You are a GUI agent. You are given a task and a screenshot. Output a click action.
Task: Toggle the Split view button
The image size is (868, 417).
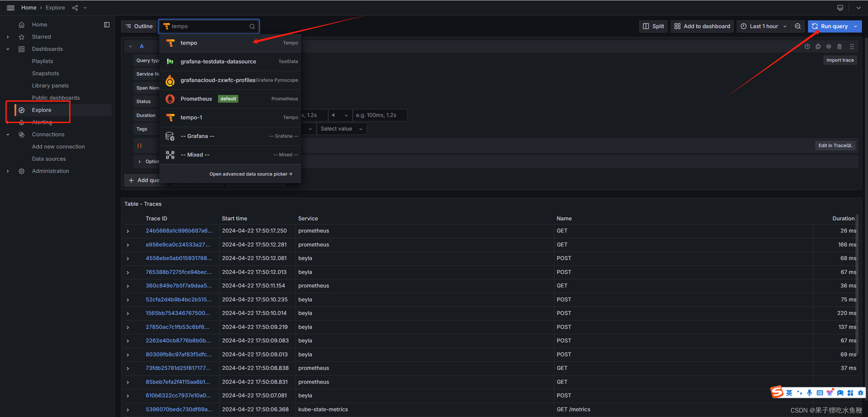click(653, 26)
